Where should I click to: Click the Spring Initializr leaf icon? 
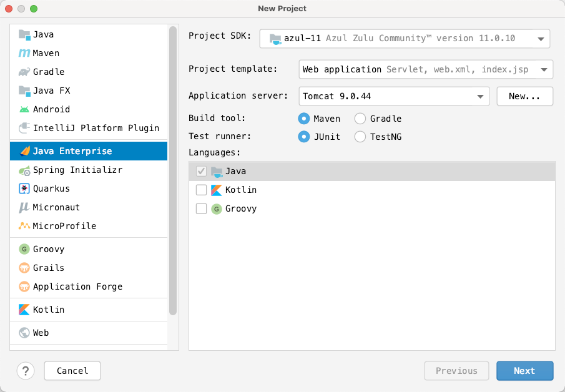pos(24,170)
